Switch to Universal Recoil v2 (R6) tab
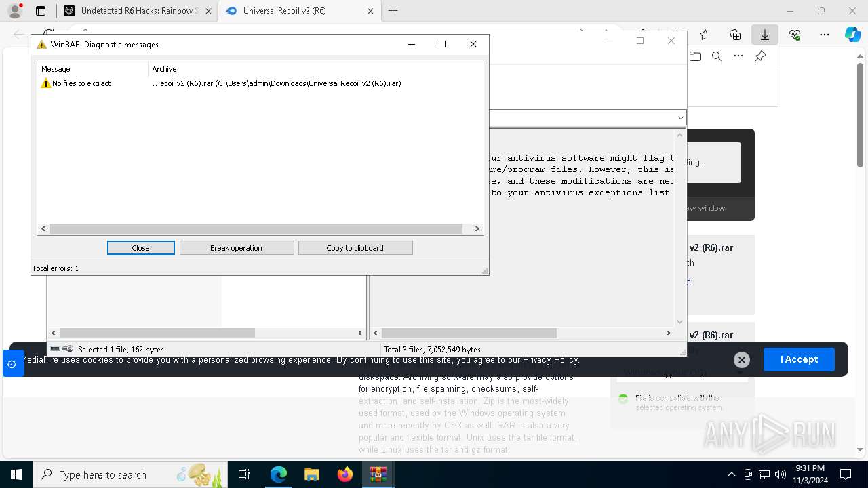 [299, 11]
